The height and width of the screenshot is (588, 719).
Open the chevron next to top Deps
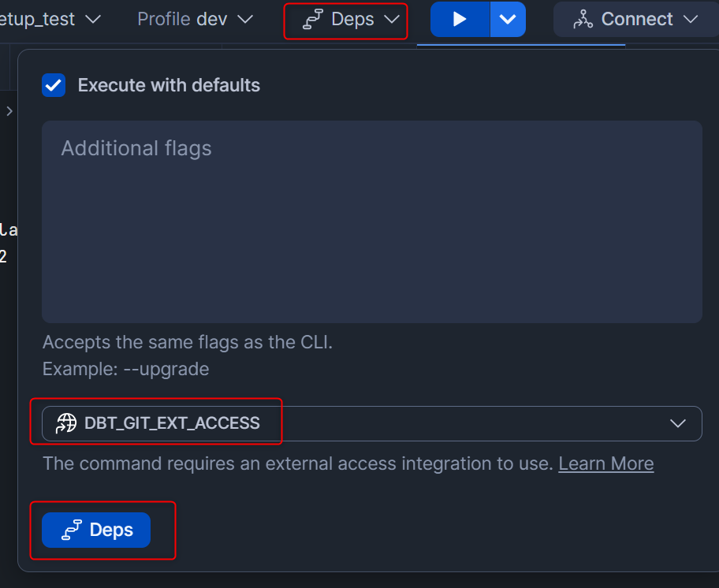click(x=392, y=20)
